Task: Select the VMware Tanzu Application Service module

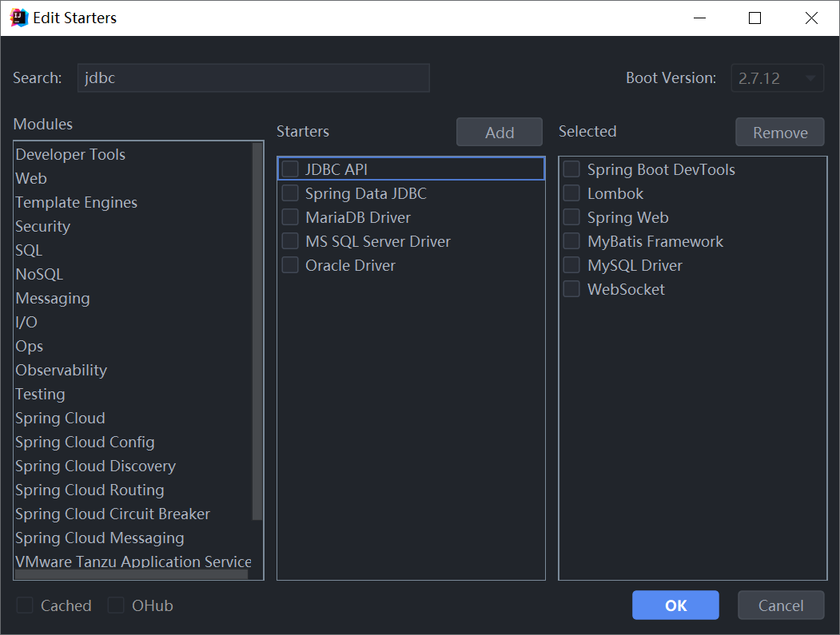Action: [133, 561]
